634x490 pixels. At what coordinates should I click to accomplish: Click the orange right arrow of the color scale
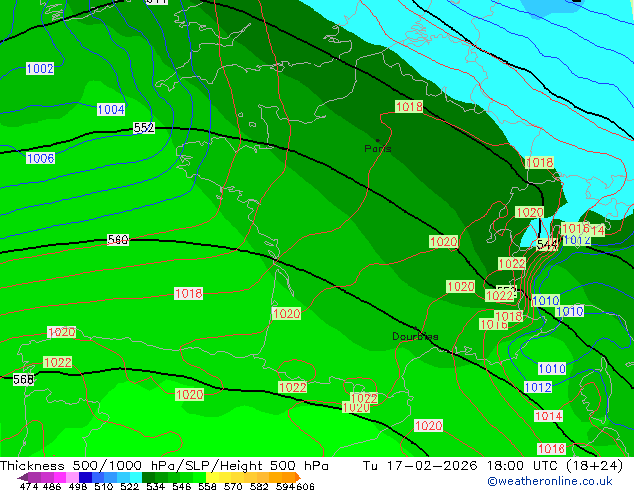click(298, 477)
